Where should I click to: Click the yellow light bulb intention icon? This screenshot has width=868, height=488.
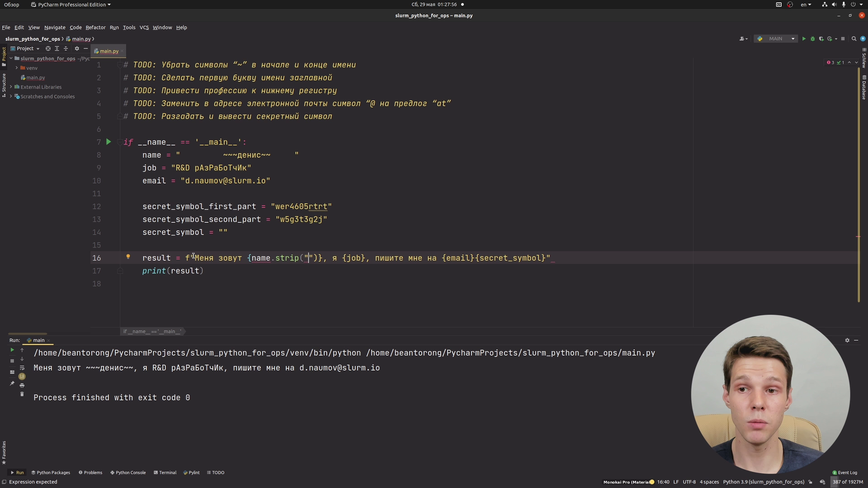[128, 257]
